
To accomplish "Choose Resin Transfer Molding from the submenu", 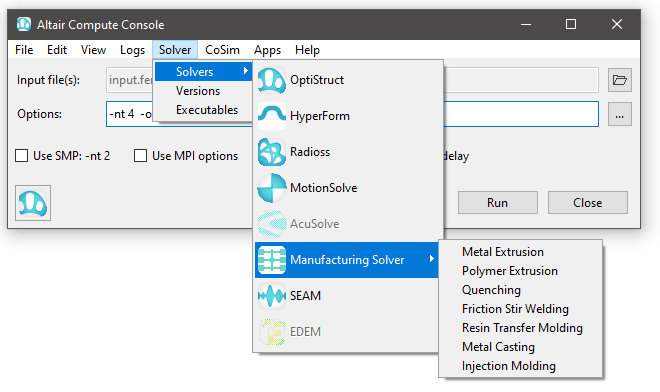I will point(520,328).
